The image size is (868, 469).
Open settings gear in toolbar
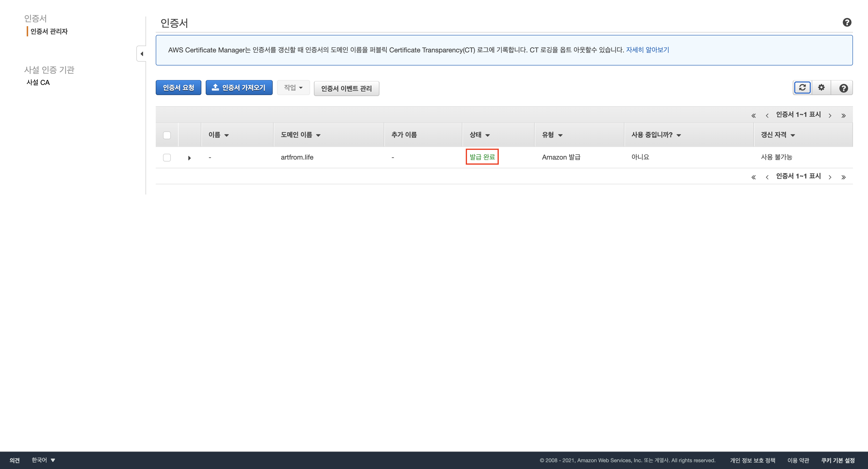[x=821, y=88]
